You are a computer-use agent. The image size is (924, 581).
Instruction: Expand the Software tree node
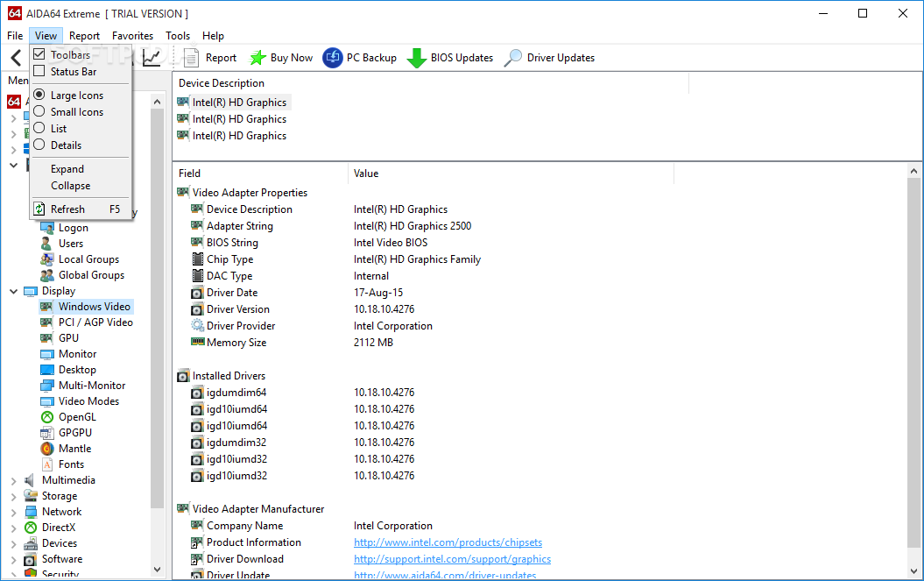(13, 560)
